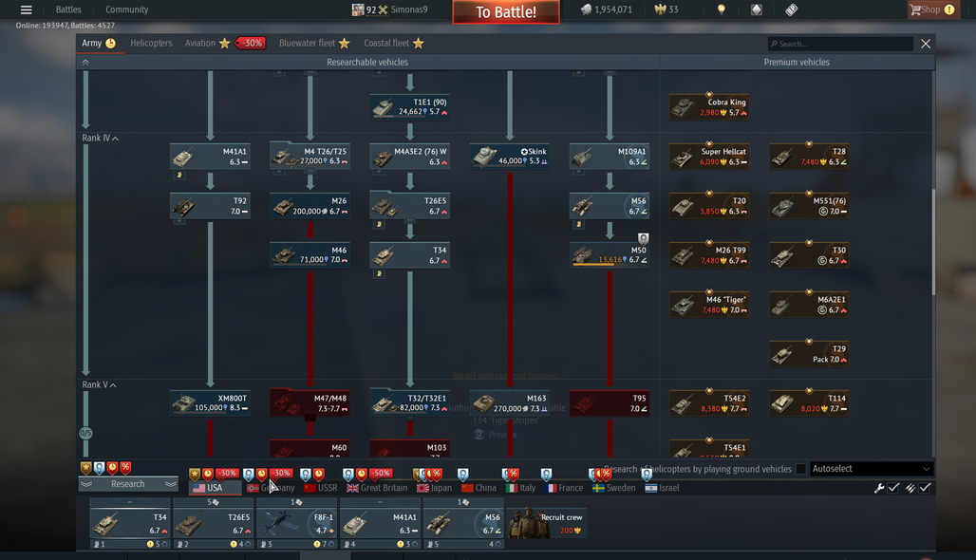Screen dimensions: 976x560
Task: Click the ammo auto-refill stripes icon
Action: click(910, 488)
